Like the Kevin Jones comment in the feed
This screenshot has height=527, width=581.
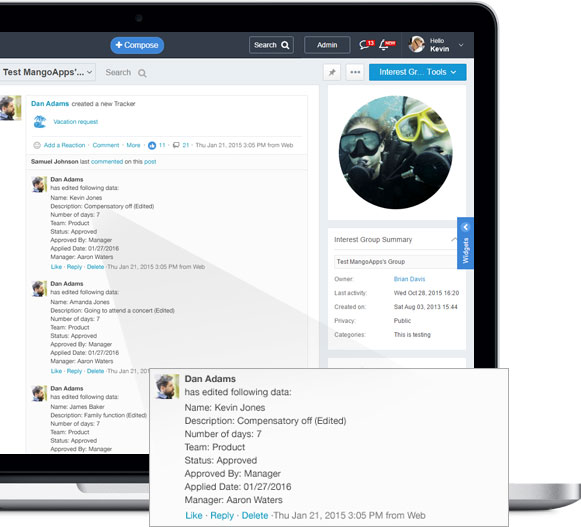click(56, 267)
